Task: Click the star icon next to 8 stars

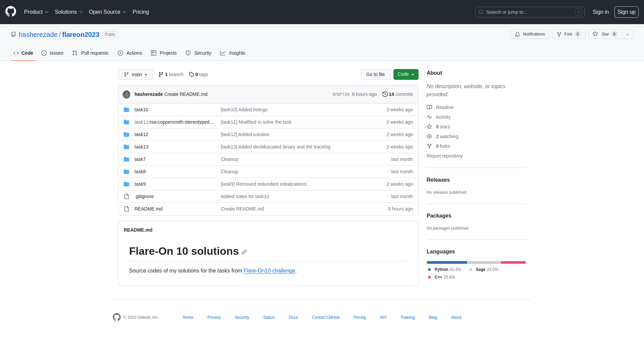Action: point(429,127)
